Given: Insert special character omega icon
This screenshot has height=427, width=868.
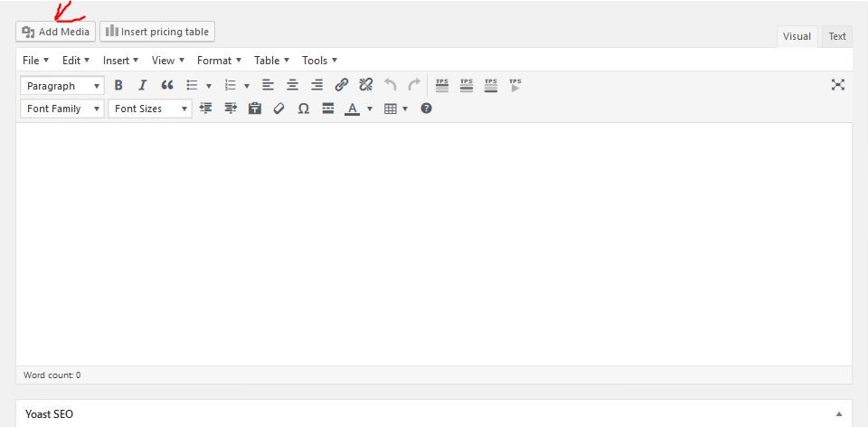Looking at the screenshot, I should click(x=304, y=109).
